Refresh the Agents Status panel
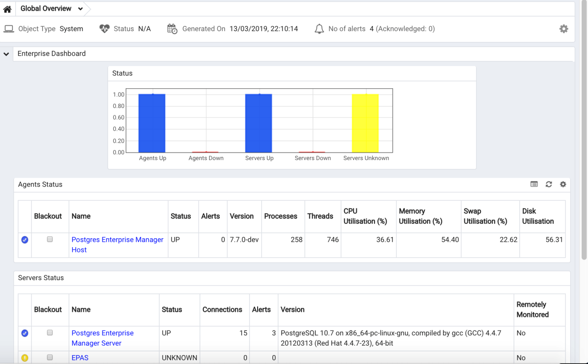588x364 pixels. click(549, 184)
